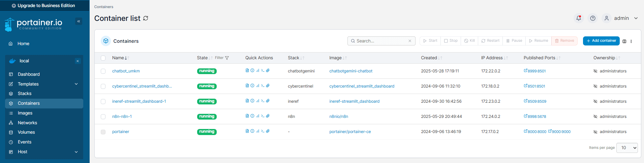Open inspect icon for ineref-streamlit_dashboard-1 row

click(252, 101)
